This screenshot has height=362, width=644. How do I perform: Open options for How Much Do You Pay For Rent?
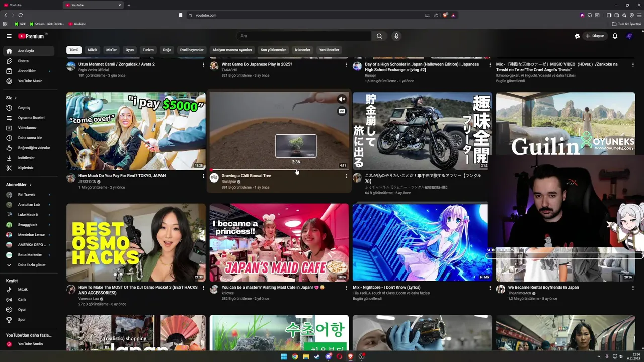pos(203,176)
